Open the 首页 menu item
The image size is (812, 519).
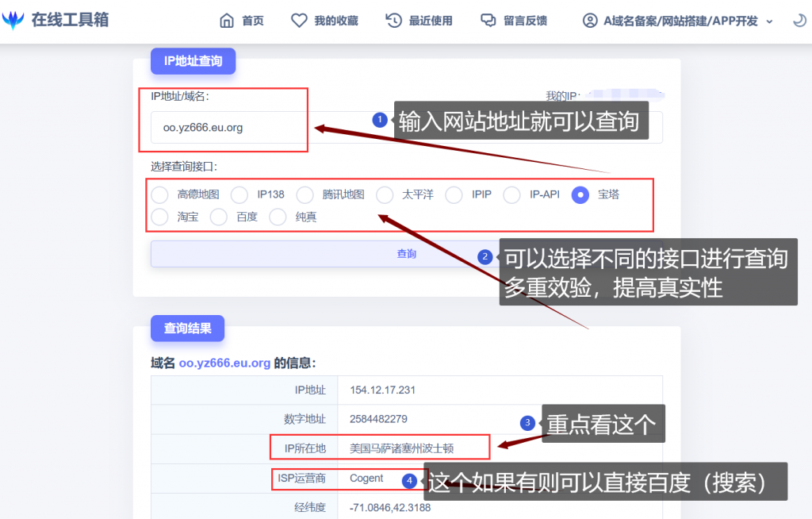pyautogui.click(x=251, y=21)
